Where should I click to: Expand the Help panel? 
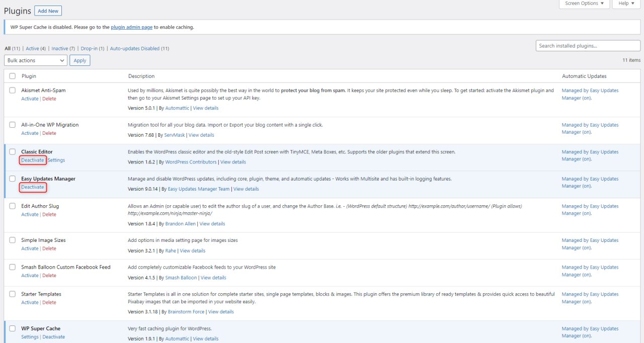coord(625,4)
